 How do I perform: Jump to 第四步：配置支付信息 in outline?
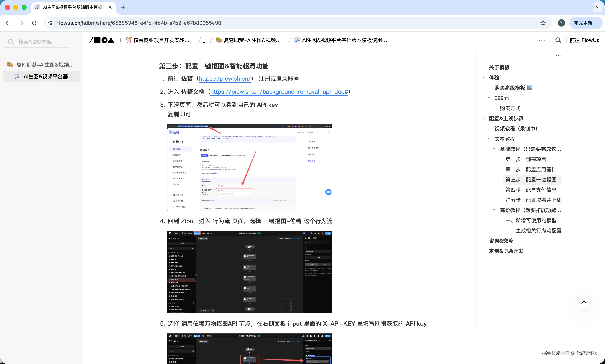(x=531, y=190)
